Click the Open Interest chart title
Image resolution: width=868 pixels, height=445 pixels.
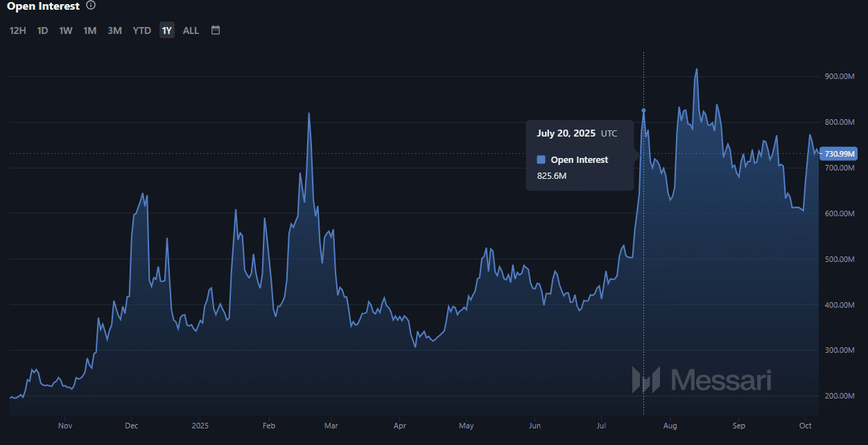(42, 6)
